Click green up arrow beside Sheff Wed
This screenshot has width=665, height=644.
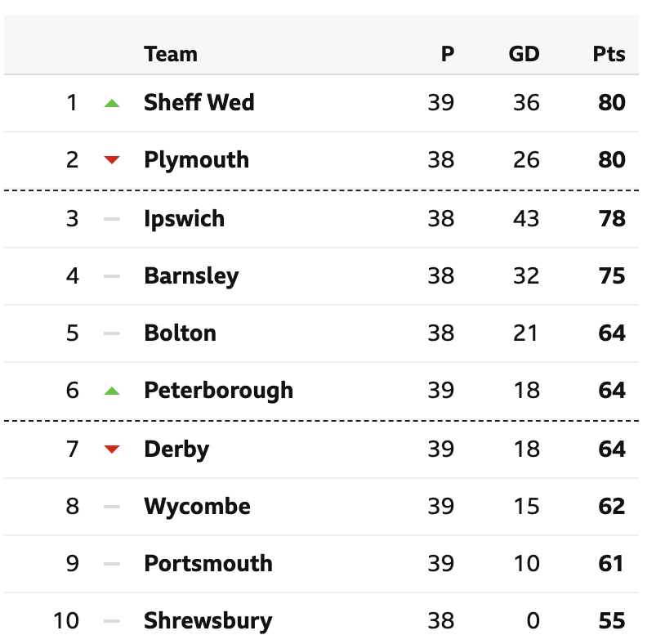click(x=112, y=103)
